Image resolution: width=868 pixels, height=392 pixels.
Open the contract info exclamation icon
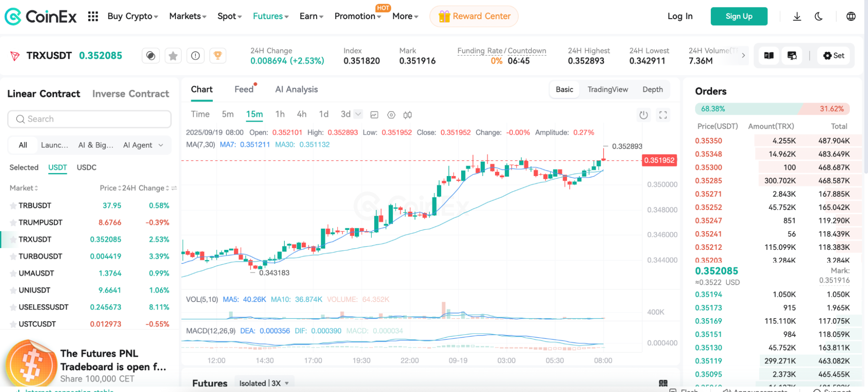tap(195, 56)
